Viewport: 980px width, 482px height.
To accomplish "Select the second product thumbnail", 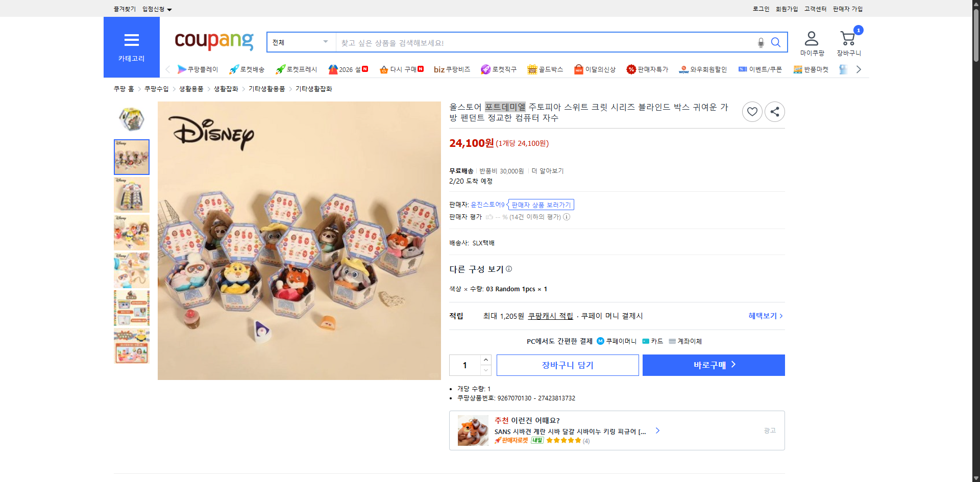I will 131,194.
